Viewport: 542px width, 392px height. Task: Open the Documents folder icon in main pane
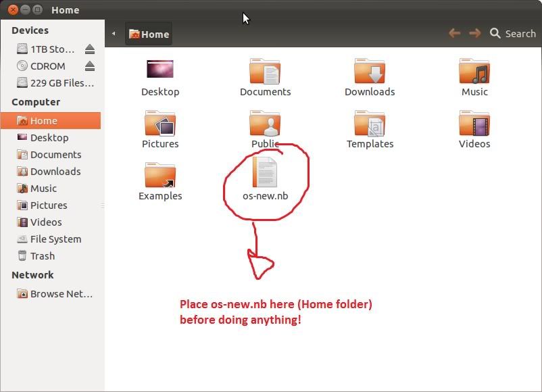pos(265,71)
